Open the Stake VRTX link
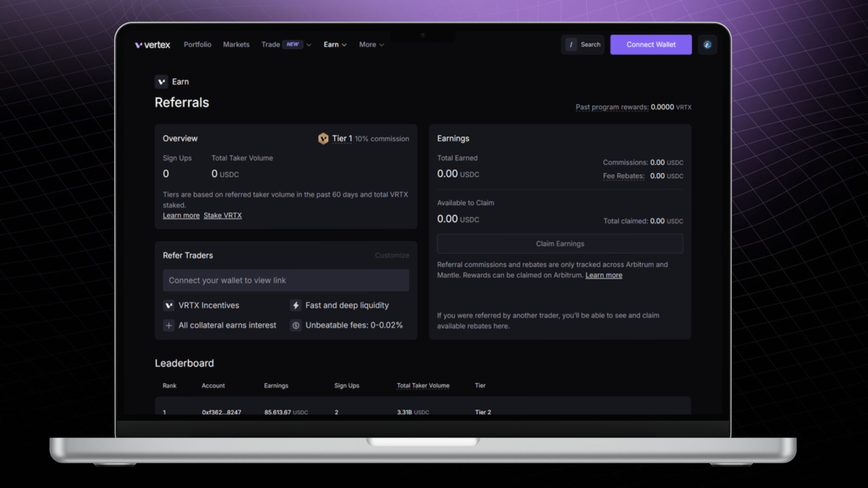The height and width of the screenshot is (488, 868). 222,216
